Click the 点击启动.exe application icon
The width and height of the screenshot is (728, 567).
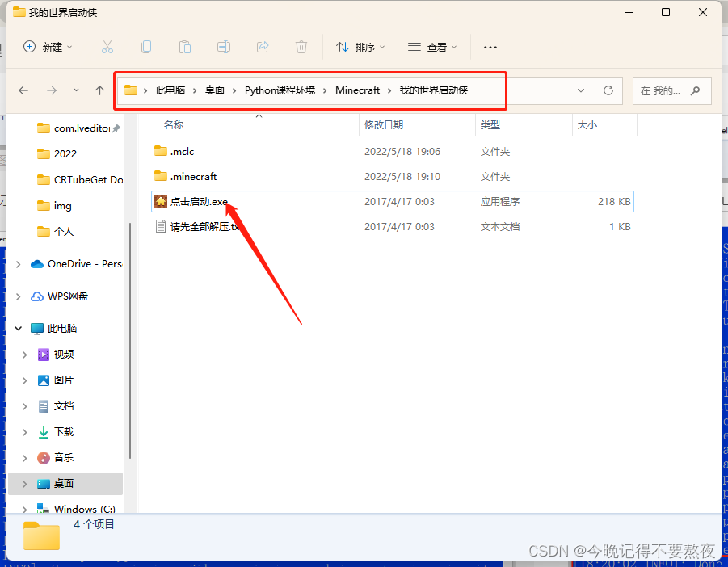(x=161, y=201)
